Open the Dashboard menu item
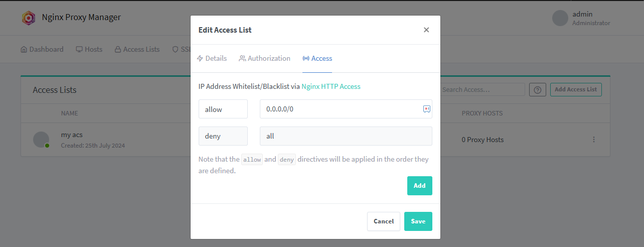The image size is (644, 247). point(42,49)
